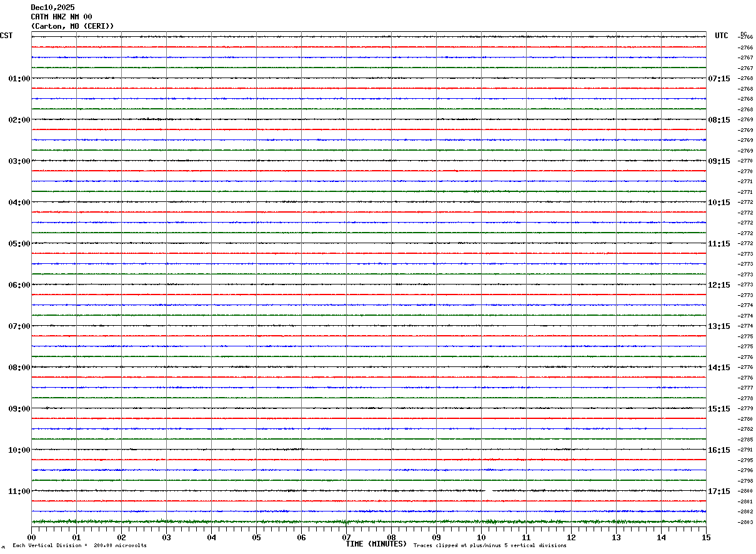Screen dimensions: 756x554
Task: Select the 09:15 UTC time label
Action: pos(719,161)
